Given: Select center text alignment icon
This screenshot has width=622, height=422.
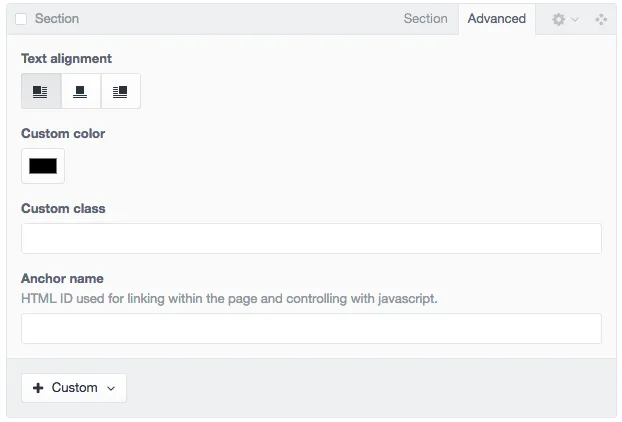Looking at the screenshot, I should click(81, 91).
